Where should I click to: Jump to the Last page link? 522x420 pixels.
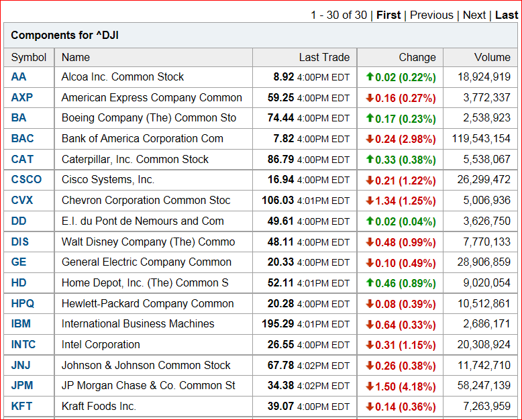(x=507, y=15)
